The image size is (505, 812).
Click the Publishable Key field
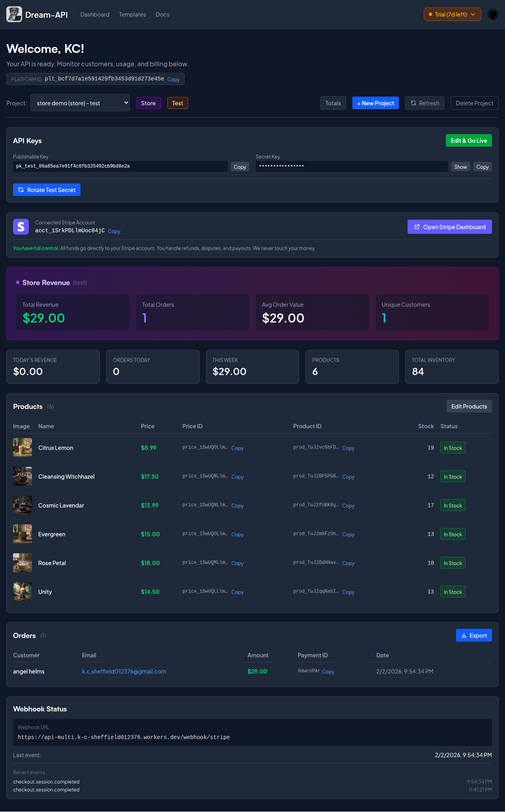coord(120,166)
